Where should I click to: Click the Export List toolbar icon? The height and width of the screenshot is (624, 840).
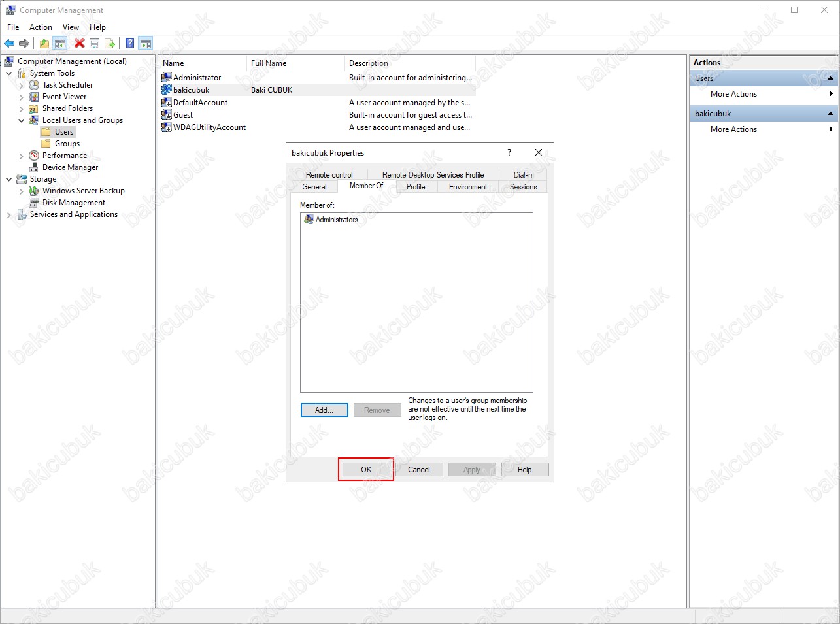tap(110, 44)
